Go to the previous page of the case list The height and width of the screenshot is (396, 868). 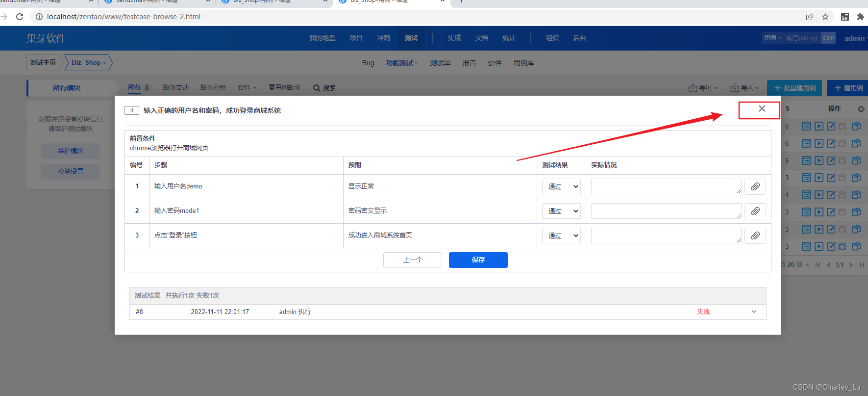pos(829,265)
